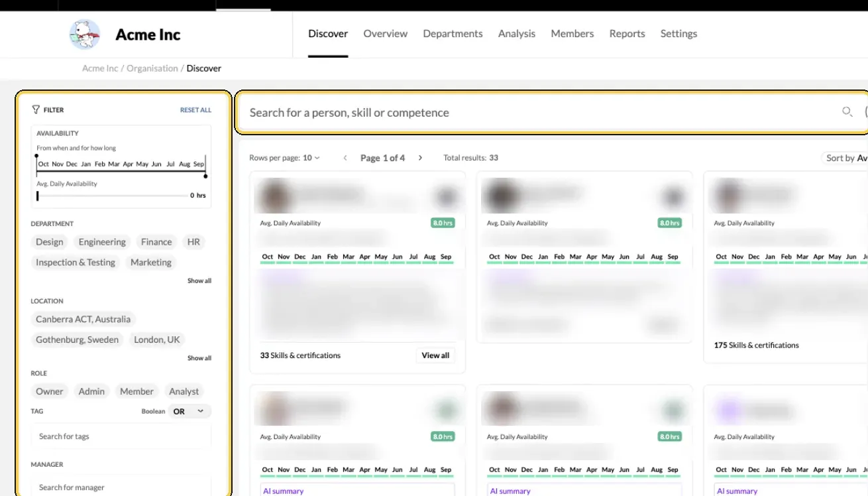Toggle the Inspection & Testing filter
868x496 pixels.
tap(76, 263)
